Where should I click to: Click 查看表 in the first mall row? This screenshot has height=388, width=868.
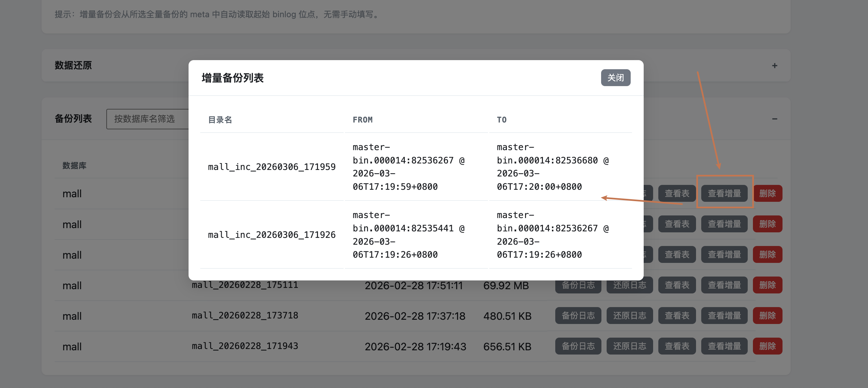click(x=677, y=193)
